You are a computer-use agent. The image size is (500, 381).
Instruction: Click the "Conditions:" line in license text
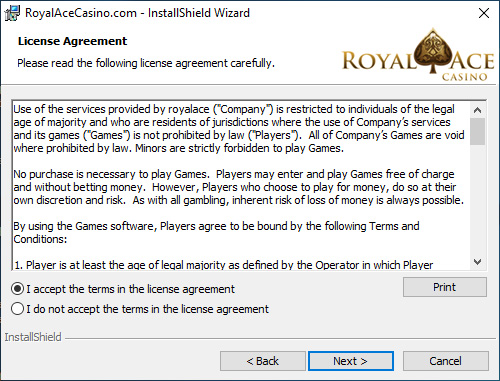coord(40,239)
